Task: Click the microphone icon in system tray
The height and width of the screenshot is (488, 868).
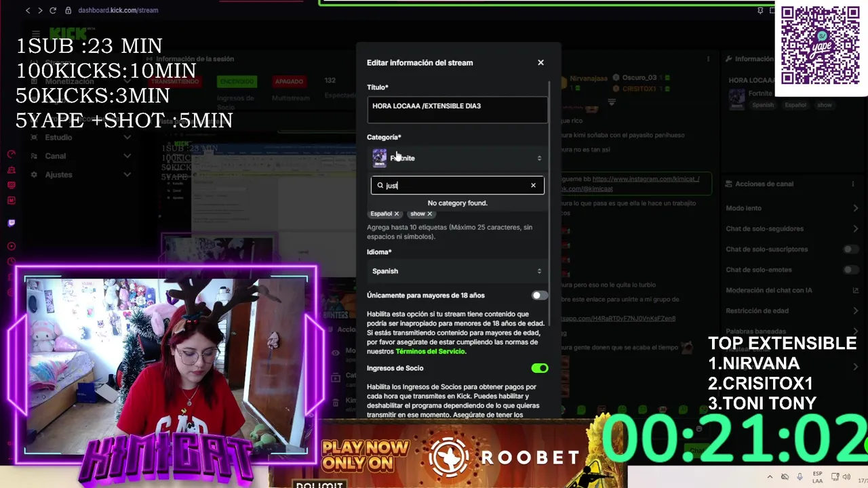Action: pyautogui.click(x=800, y=476)
